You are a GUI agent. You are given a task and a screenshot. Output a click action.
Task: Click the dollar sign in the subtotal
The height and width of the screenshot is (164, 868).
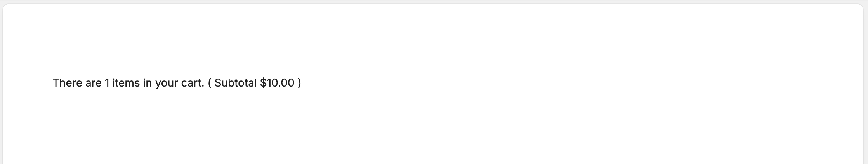[x=263, y=83]
